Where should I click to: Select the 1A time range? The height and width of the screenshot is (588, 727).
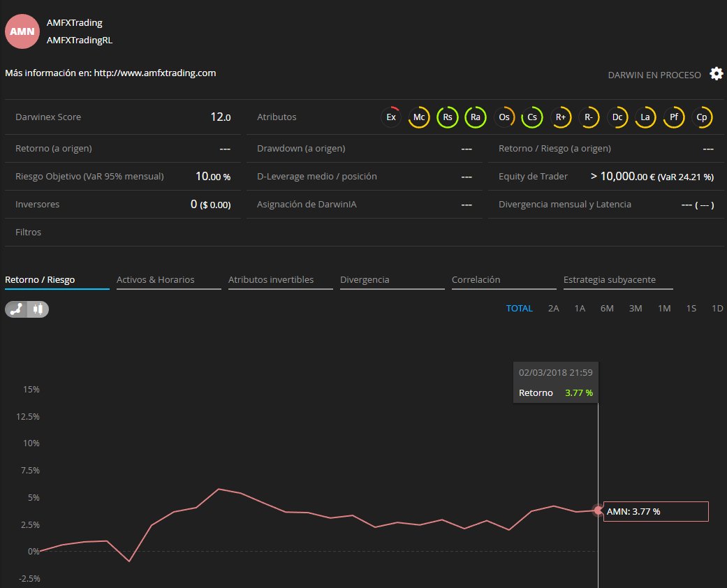(580, 309)
